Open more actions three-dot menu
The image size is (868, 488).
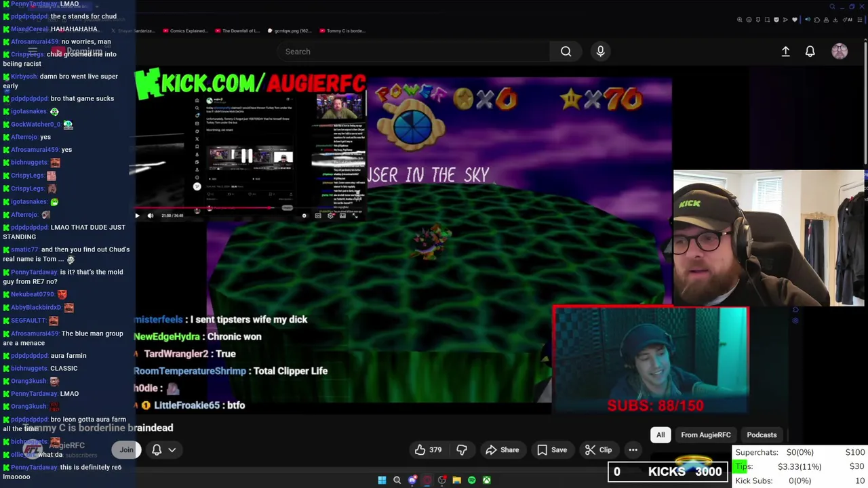click(x=633, y=450)
